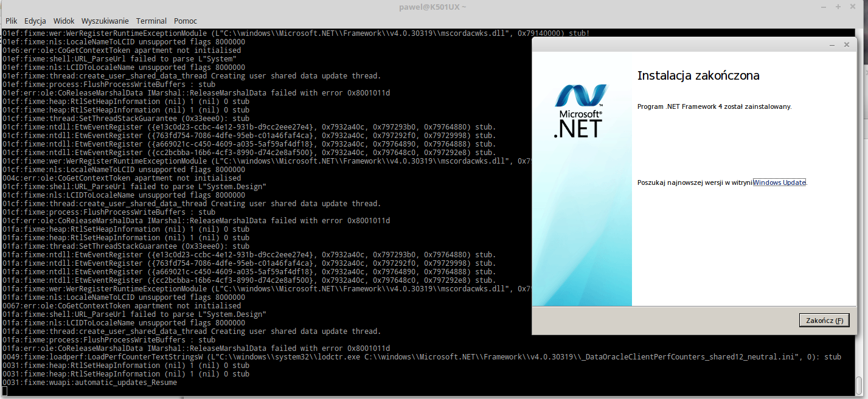This screenshot has height=399, width=868.
Task: Click the 'Instalacja zakończona' heading
Action: (698, 76)
